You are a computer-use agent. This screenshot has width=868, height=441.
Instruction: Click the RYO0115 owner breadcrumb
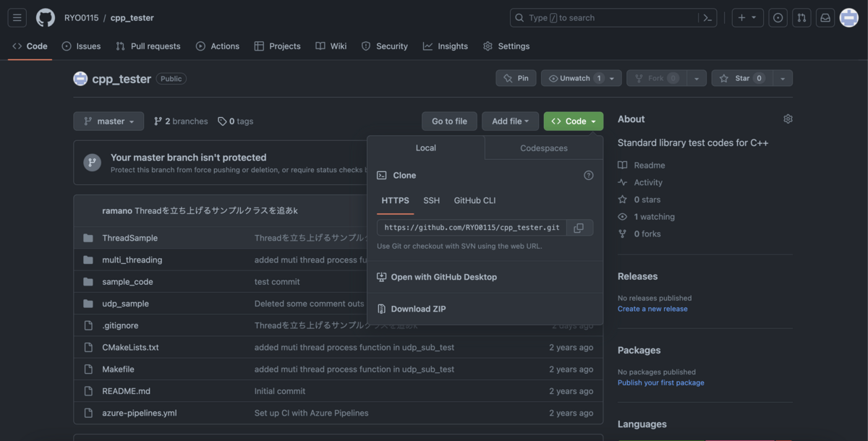(81, 17)
